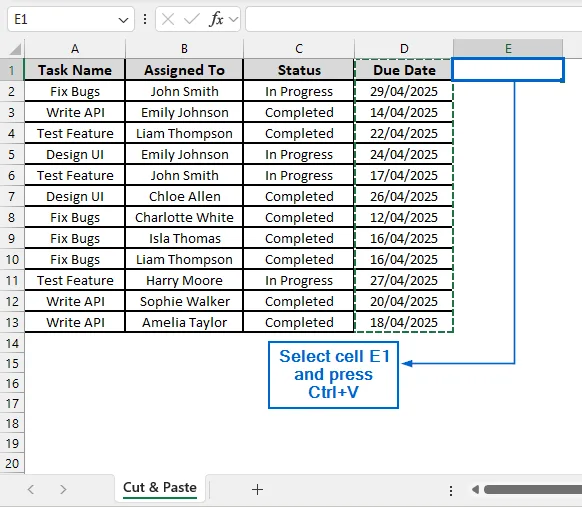Click cell containing 22/04/2025
This screenshot has width=582, height=507.
click(x=404, y=133)
